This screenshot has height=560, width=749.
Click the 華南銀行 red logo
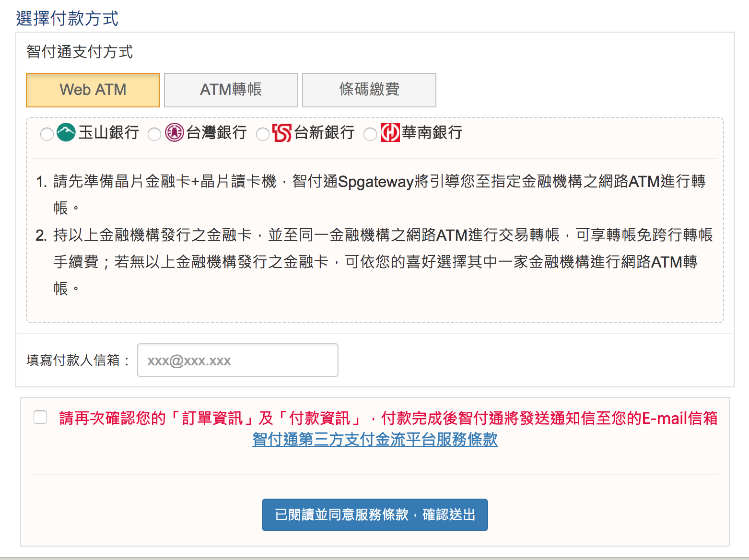[390, 133]
